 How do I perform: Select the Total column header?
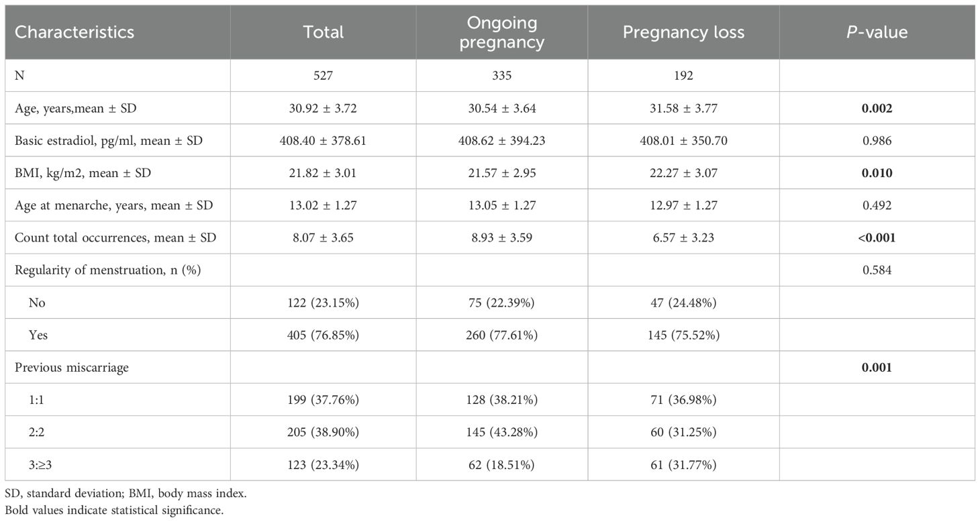pyautogui.click(x=323, y=32)
